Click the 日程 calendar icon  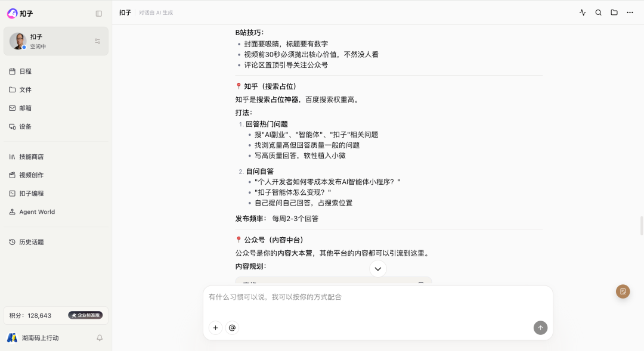coord(13,72)
